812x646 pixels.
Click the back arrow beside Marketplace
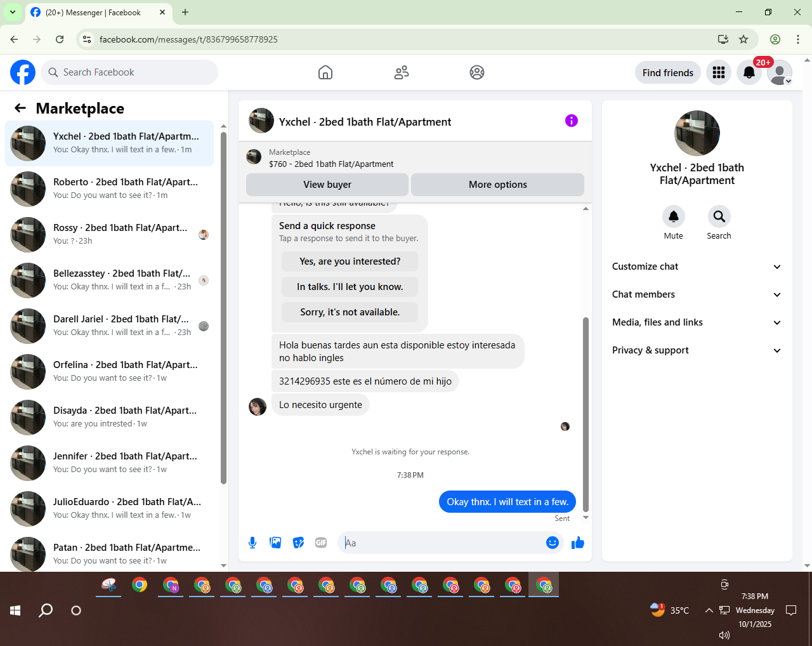(x=20, y=109)
